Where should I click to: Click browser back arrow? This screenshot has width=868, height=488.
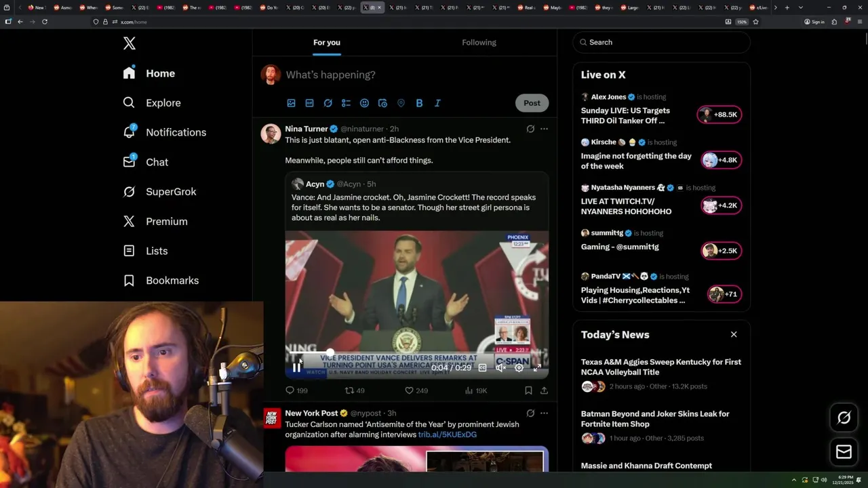(20, 22)
